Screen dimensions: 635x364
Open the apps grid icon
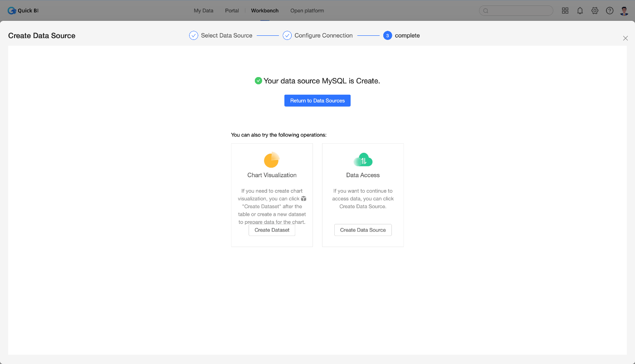coord(565,10)
